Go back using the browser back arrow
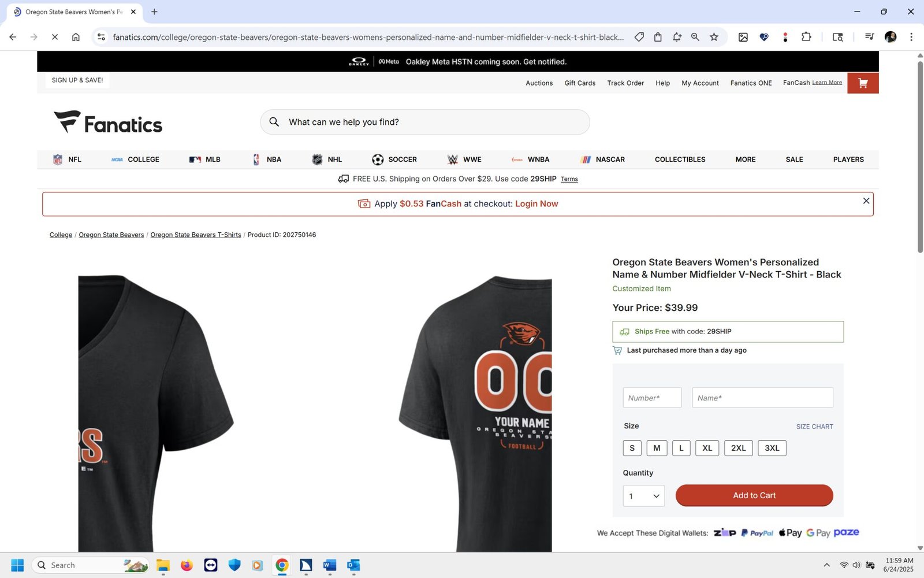The height and width of the screenshot is (578, 924). 13,37
